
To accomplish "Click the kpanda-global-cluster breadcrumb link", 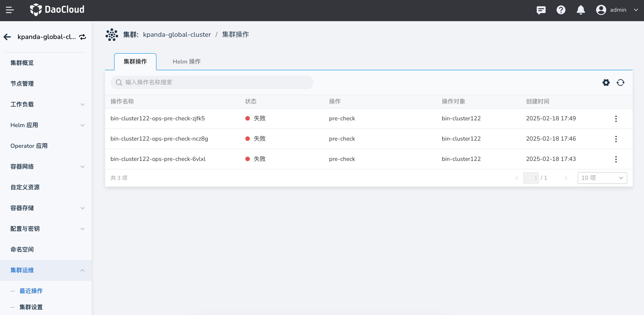I will point(177,34).
